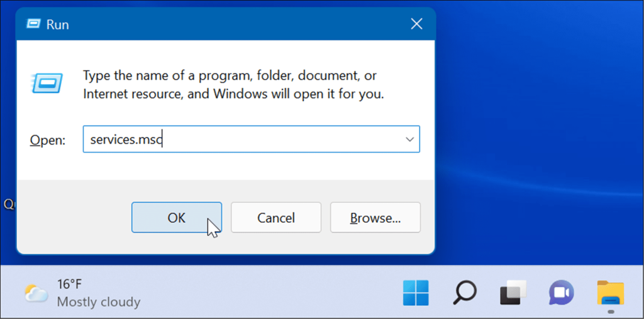
Task: Focus the Open text field containing services.msc
Action: click(252, 139)
